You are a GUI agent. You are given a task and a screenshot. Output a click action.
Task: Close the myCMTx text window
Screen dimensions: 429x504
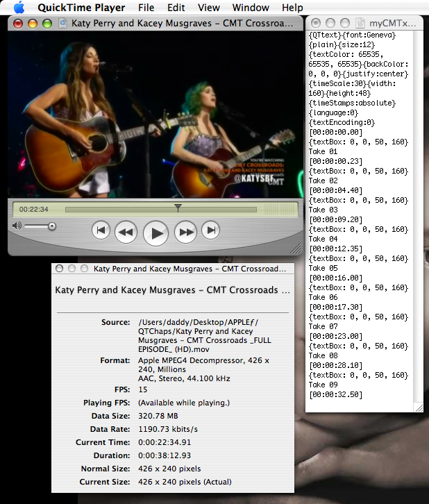coord(316,23)
